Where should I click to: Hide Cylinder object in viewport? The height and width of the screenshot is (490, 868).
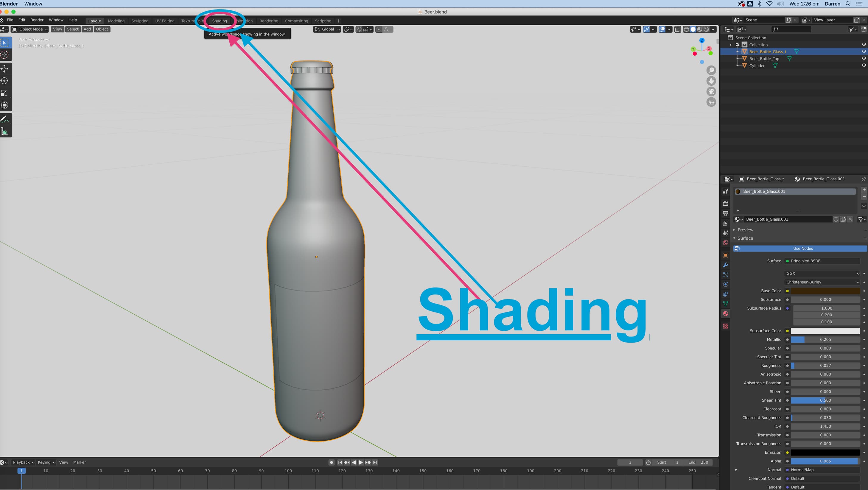coord(864,65)
